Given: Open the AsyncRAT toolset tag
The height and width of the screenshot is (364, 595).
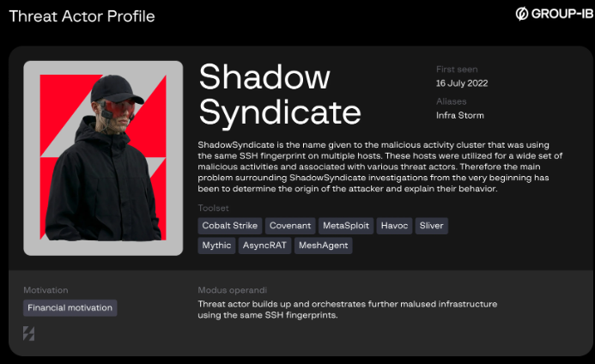Looking at the screenshot, I should tap(264, 246).
